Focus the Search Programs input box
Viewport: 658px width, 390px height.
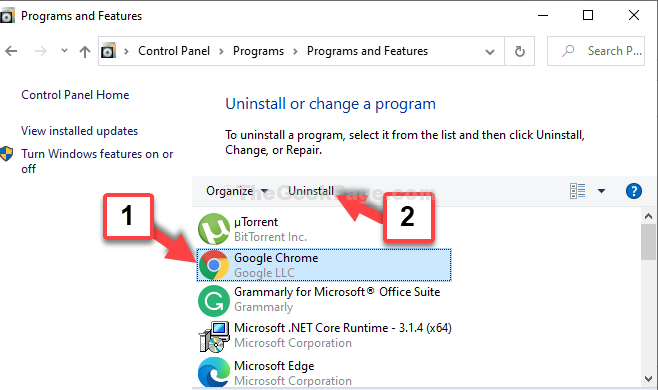tap(596, 51)
